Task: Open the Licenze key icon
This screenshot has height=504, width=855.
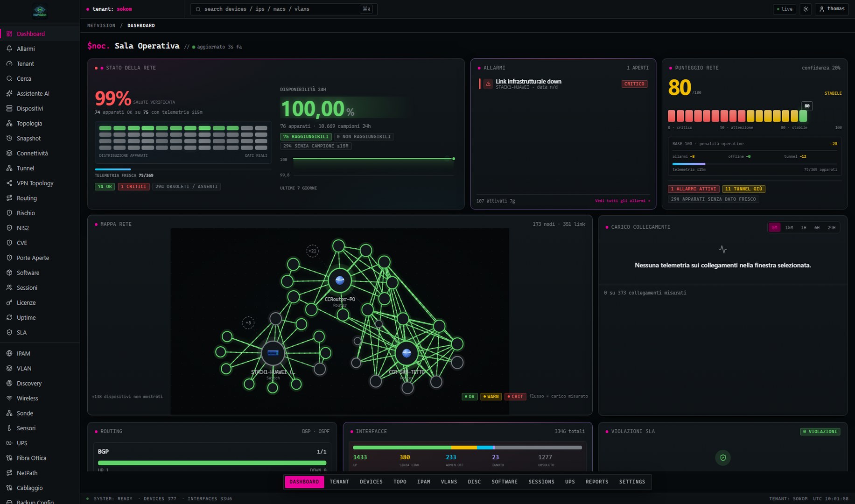Action: click(9, 302)
